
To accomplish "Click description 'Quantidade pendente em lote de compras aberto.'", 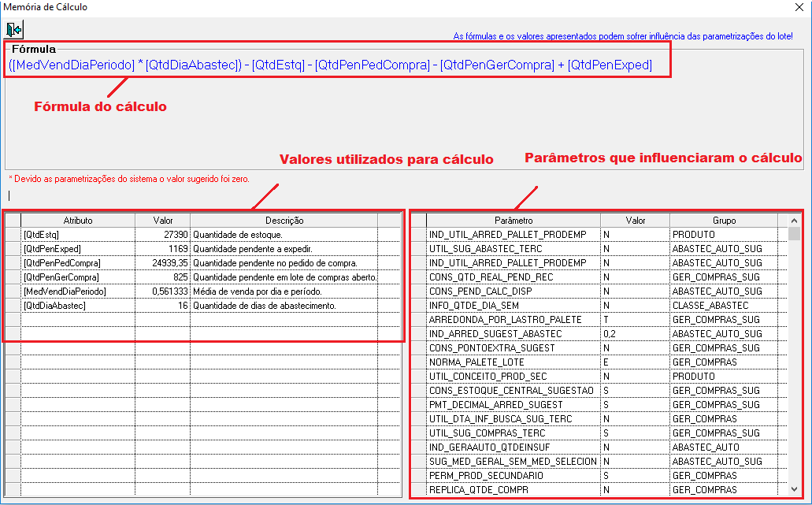I will [x=285, y=277].
